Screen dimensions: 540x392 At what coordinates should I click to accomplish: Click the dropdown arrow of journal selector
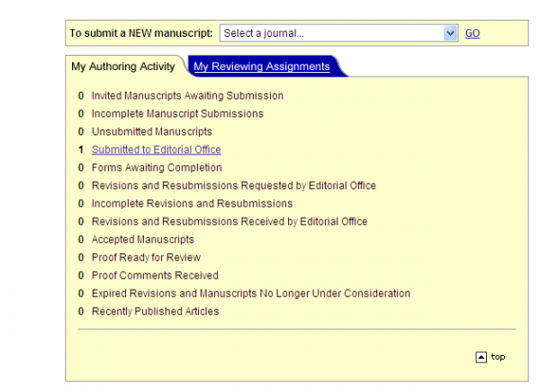[x=450, y=33]
